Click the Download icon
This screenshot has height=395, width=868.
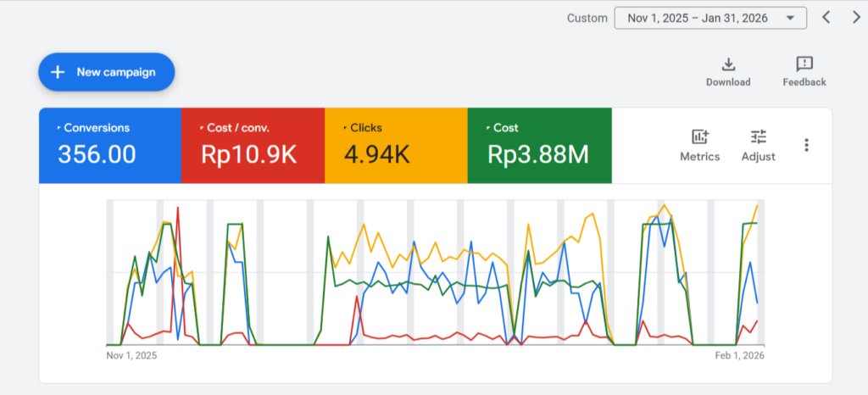click(728, 65)
